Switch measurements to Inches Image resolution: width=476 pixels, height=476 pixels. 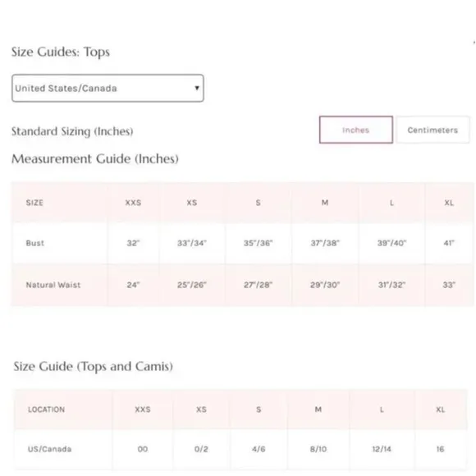(356, 130)
